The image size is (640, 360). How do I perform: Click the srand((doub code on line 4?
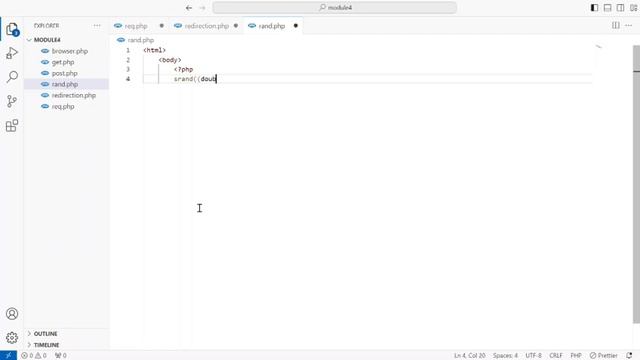195,79
